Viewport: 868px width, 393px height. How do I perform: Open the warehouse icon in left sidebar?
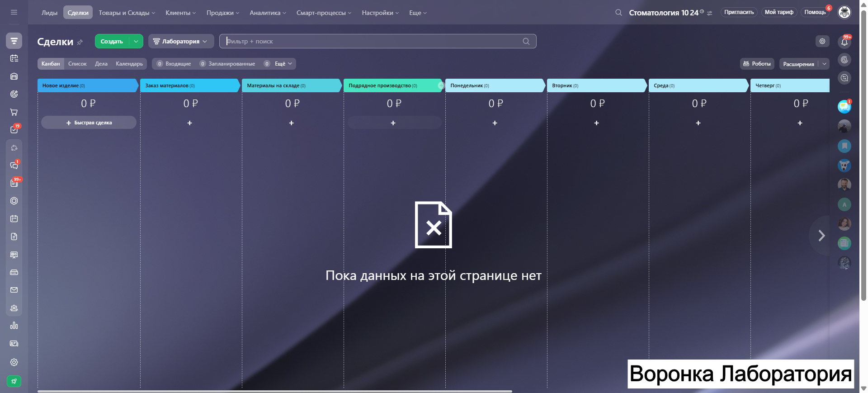[x=14, y=76]
